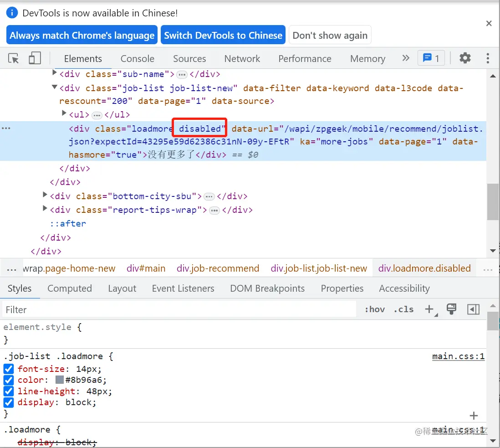Switch to the Computed styles tab
The width and height of the screenshot is (500, 448).
(70, 288)
